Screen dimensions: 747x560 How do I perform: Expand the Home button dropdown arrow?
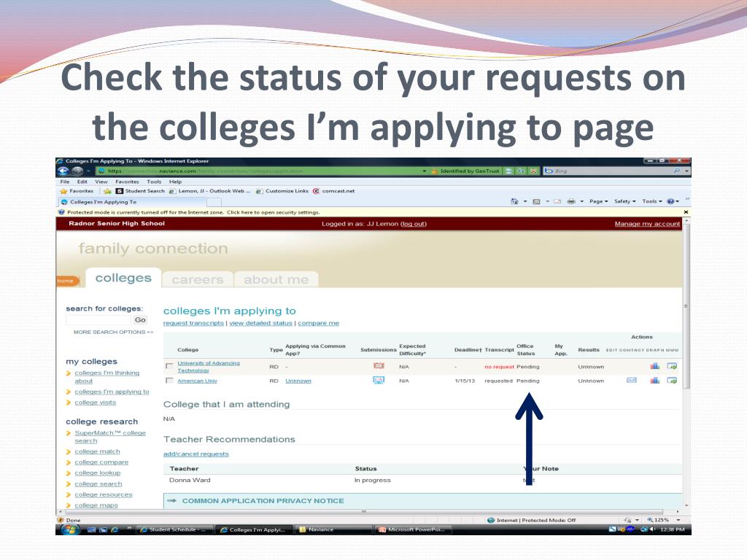point(525,201)
